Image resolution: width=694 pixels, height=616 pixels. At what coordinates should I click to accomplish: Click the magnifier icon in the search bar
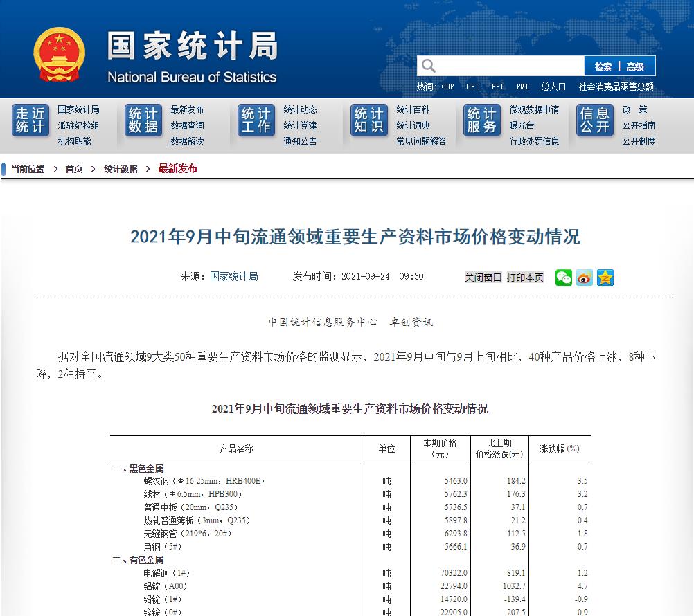click(428, 66)
